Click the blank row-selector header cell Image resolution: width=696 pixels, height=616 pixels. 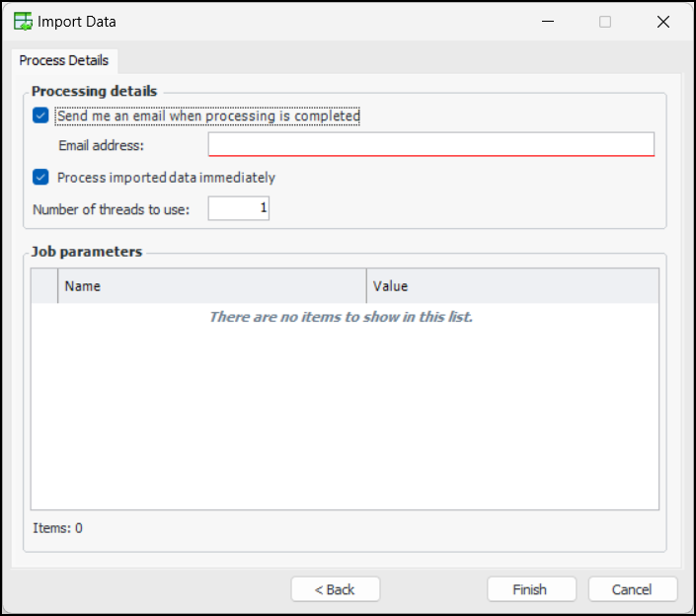(x=44, y=286)
